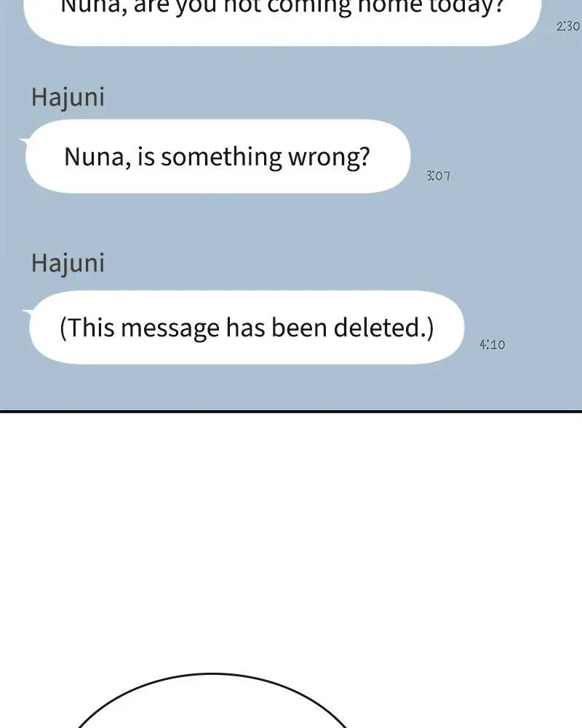Click the word "message" in the deleted notice
The height and width of the screenshot is (728, 582).
tap(170, 329)
